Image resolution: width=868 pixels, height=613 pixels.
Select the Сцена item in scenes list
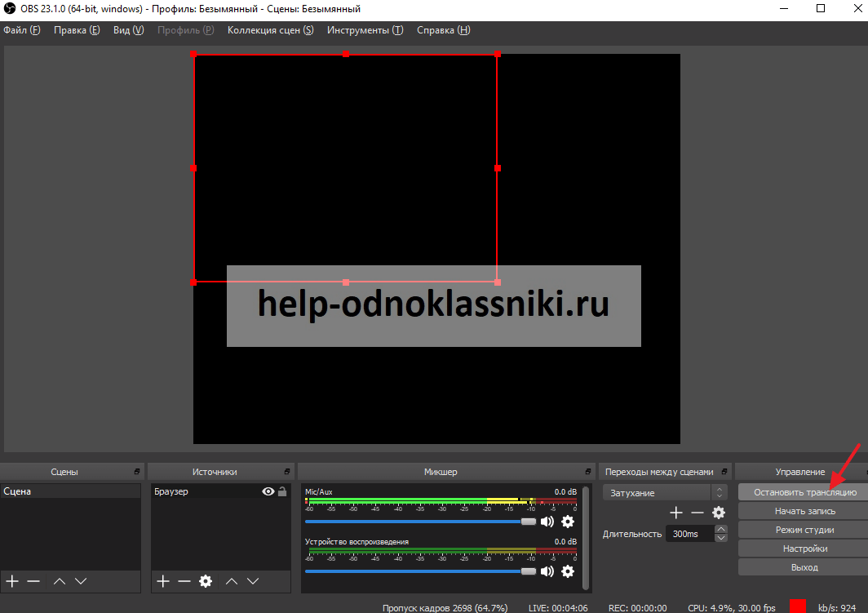point(70,491)
